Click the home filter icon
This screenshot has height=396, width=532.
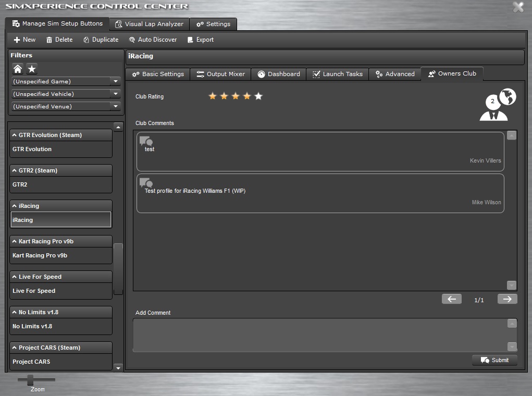pos(18,69)
